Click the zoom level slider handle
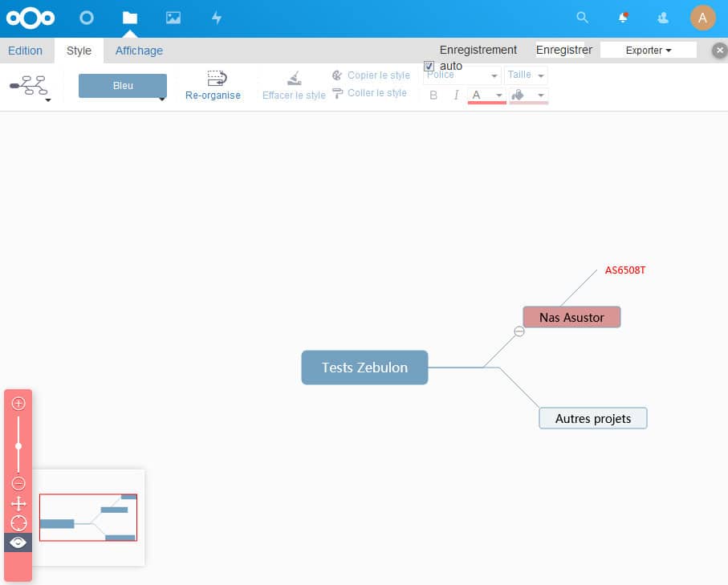The width and height of the screenshot is (728, 585). [18, 446]
